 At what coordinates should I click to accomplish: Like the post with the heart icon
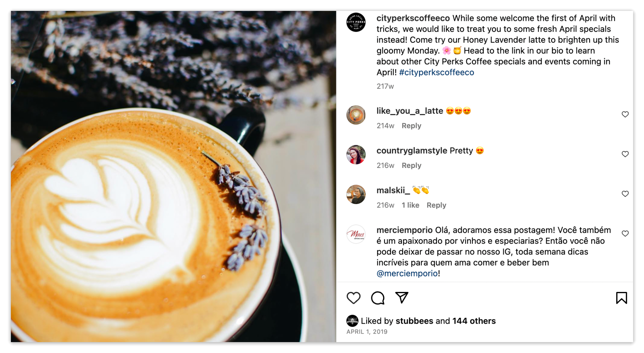coord(353,298)
